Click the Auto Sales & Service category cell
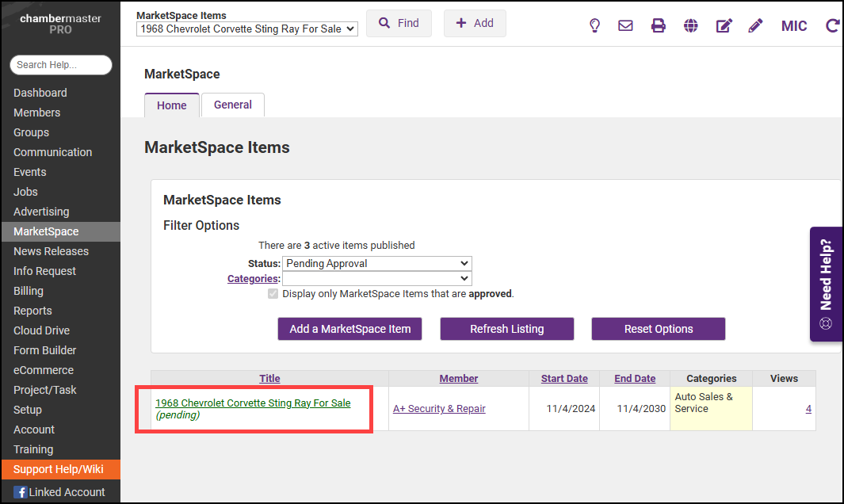Image resolution: width=844 pixels, height=504 pixels. (711, 408)
